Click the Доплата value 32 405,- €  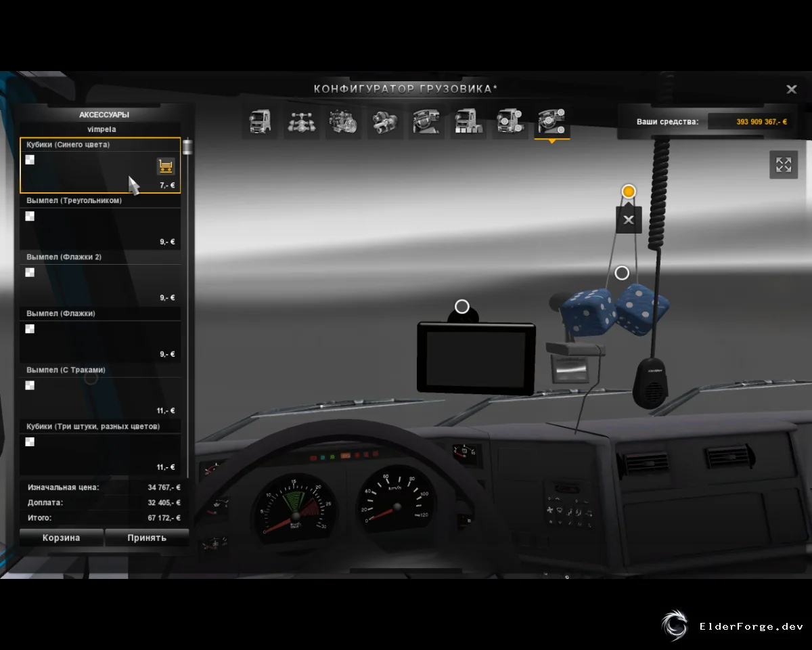(x=164, y=502)
